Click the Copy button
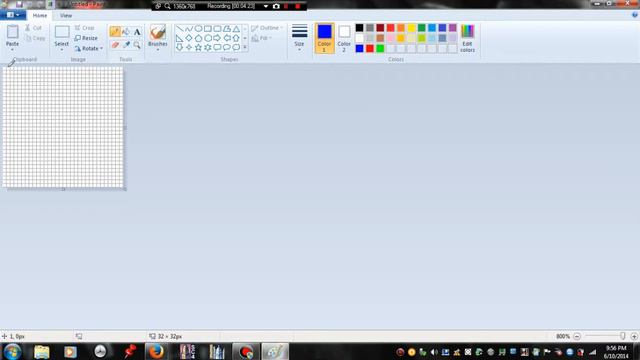This screenshot has height=360, width=640. [x=35, y=38]
